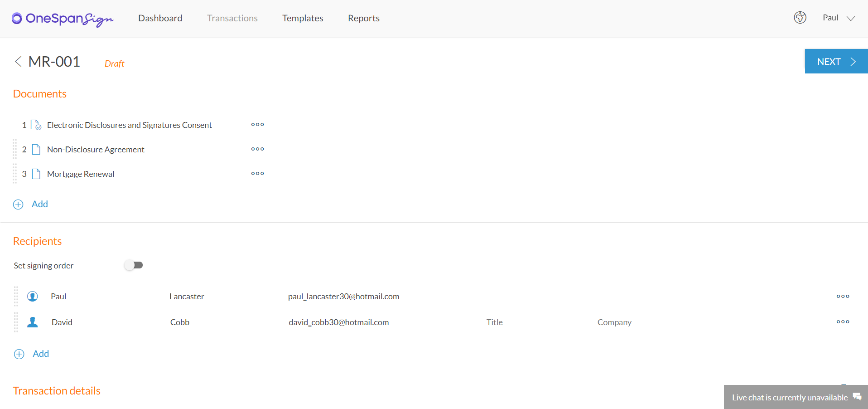Open the Transactions menu
This screenshot has height=409, width=868.
[x=232, y=18]
